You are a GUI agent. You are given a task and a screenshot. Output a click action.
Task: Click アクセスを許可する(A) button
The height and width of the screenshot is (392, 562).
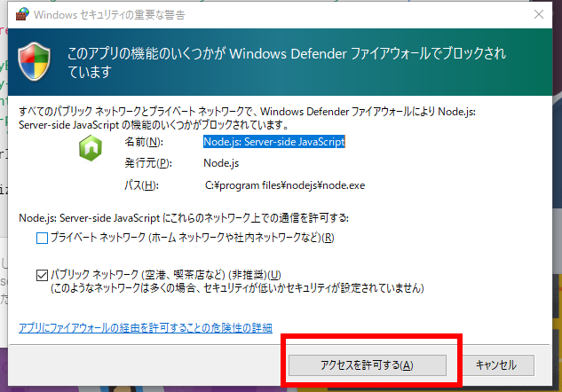pyautogui.click(x=368, y=365)
